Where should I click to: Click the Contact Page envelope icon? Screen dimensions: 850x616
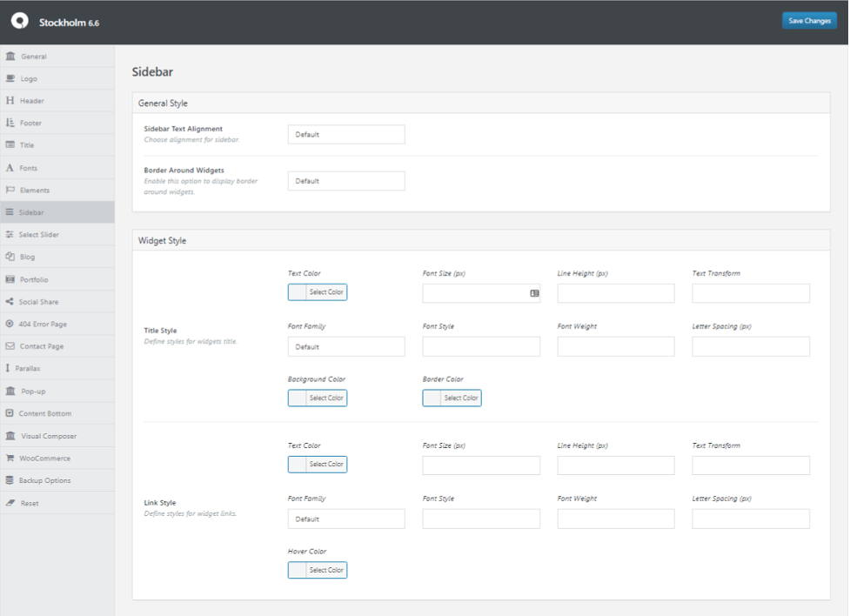10,346
